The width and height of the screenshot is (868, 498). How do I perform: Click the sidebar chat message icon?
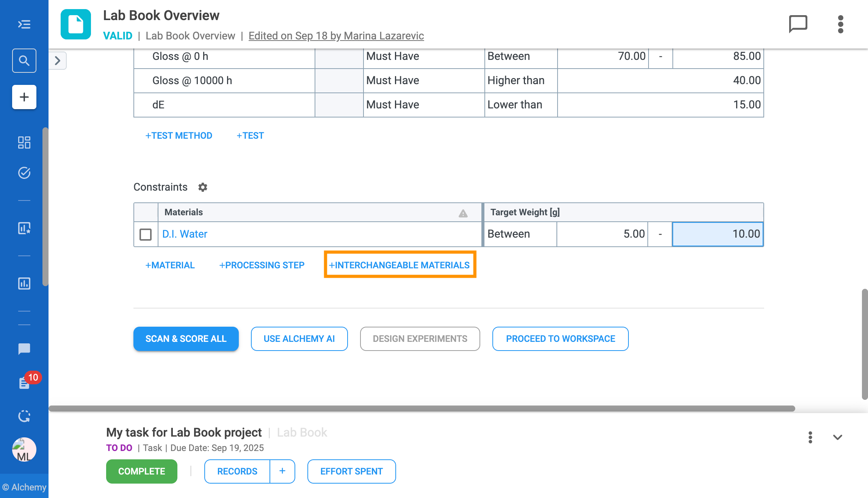pyautogui.click(x=24, y=349)
